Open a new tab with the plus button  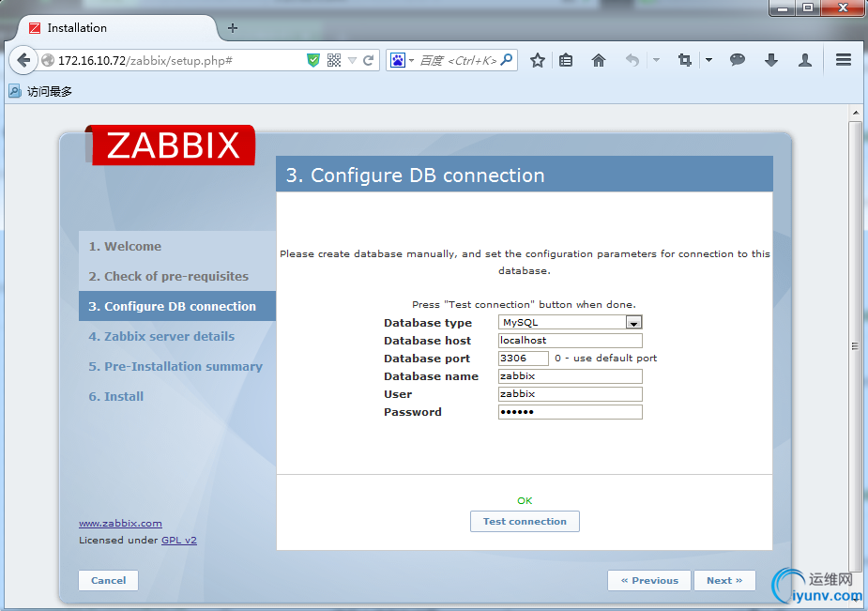233,28
